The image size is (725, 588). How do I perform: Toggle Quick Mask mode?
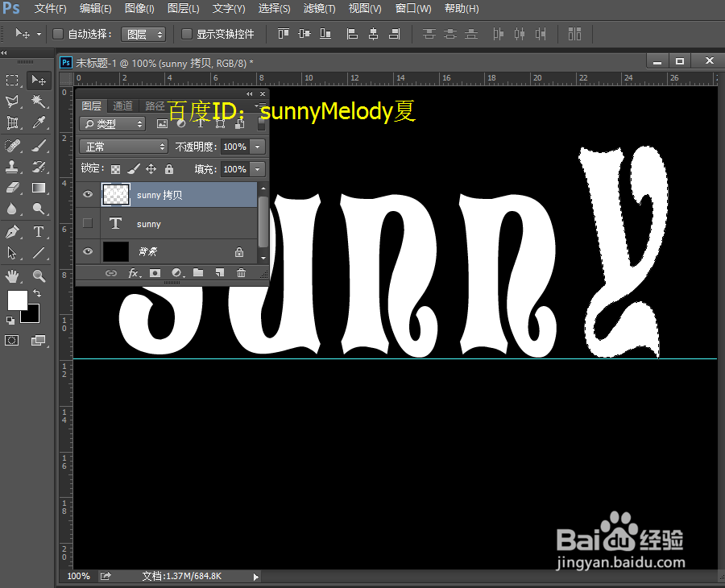[x=11, y=341]
